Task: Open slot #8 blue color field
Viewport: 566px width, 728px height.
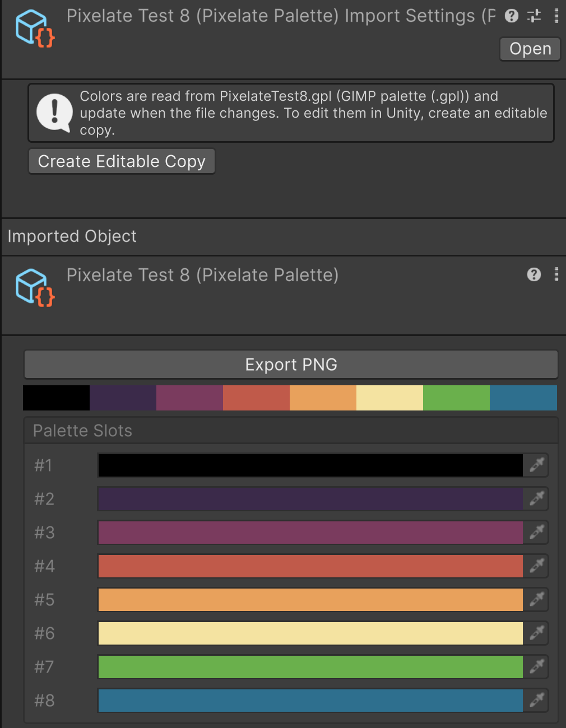Action: 310,701
